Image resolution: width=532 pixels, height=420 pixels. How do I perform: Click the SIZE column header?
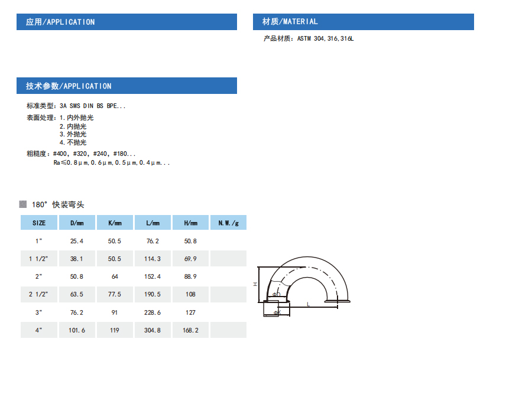point(39,223)
